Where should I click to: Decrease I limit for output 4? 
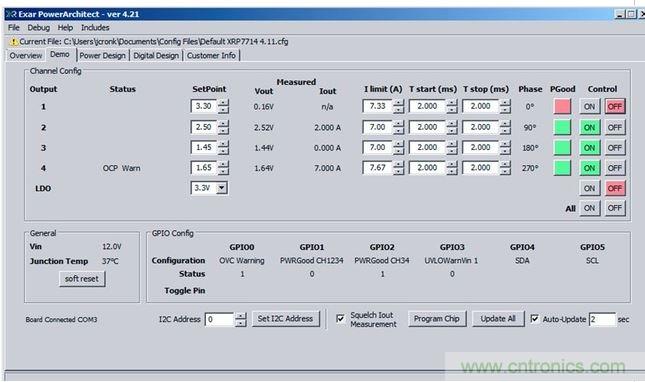398,171
